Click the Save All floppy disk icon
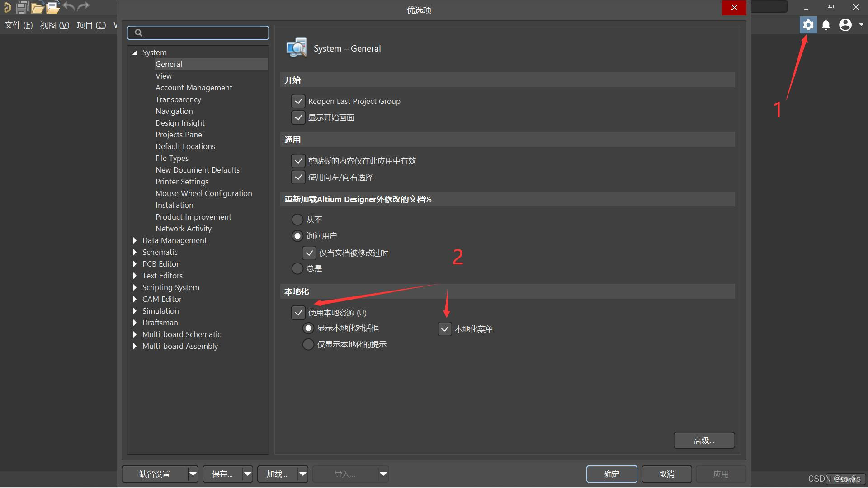The image size is (868, 488). (x=22, y=7)
